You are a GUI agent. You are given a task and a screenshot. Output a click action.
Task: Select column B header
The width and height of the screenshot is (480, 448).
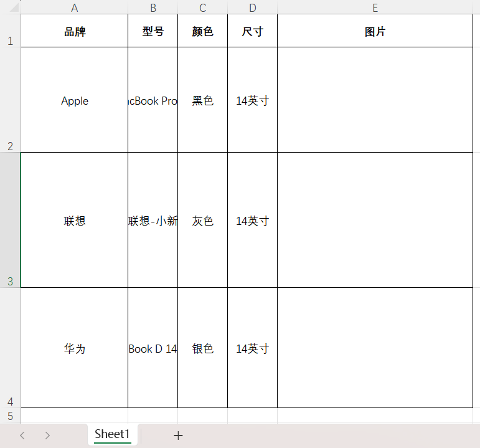coord(153,7)
